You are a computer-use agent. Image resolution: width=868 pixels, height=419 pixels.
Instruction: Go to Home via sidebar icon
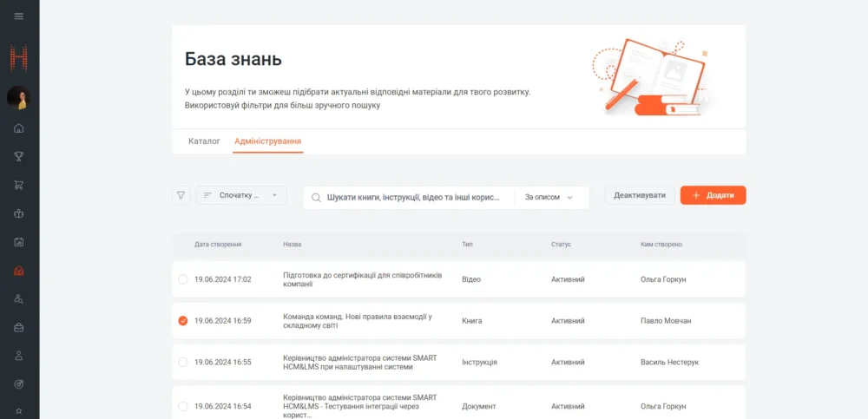pos(19,128)
